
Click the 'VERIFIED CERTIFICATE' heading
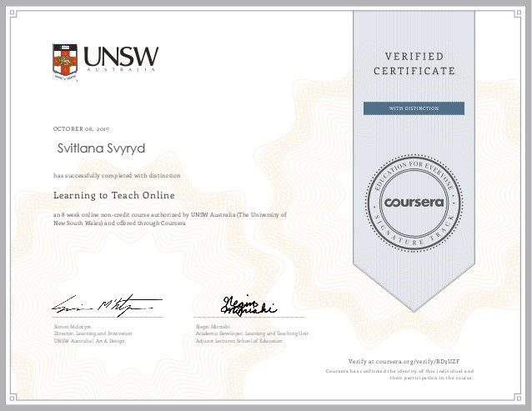pos(414,63)
